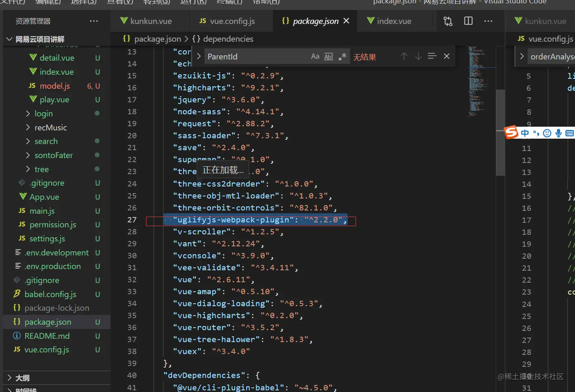Toggle match case in find widget
The width and height of the screenshot is (575, 392).
point(315,57)
